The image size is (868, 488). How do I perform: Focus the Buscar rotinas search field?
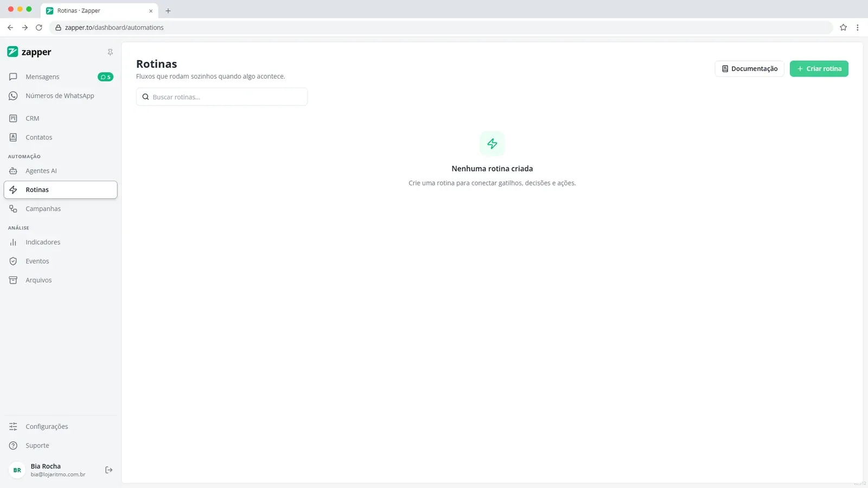[222, 97]
